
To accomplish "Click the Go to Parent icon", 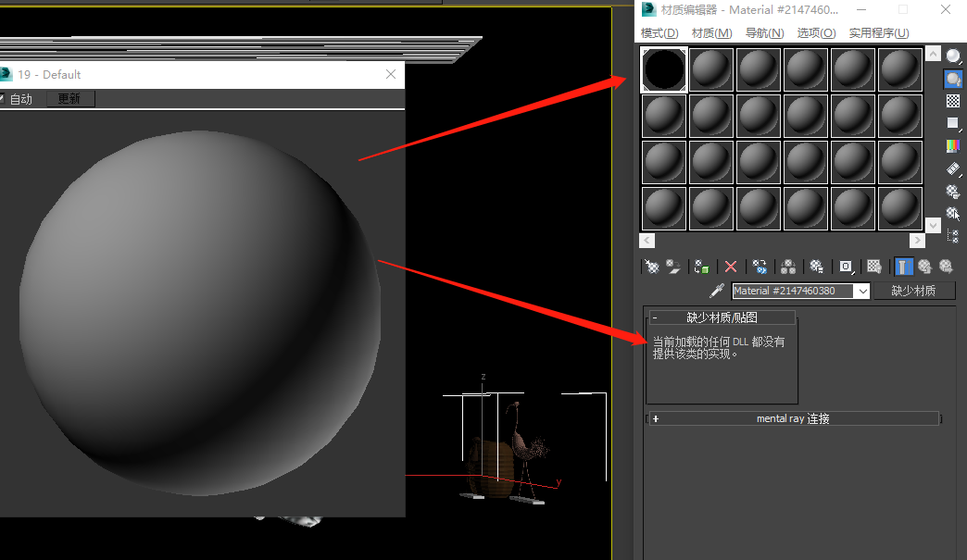I will (x=924, y=267).
